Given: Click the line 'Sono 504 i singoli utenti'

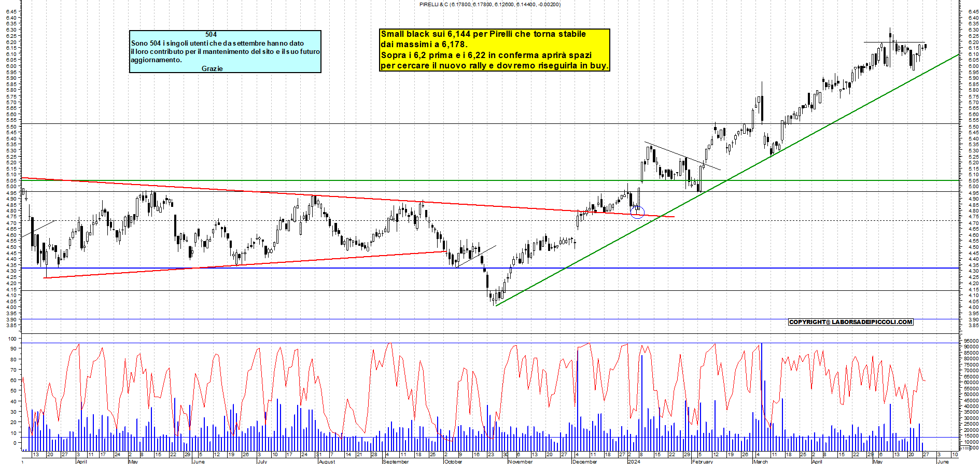Looking at the screenshot, I should 217,43.
